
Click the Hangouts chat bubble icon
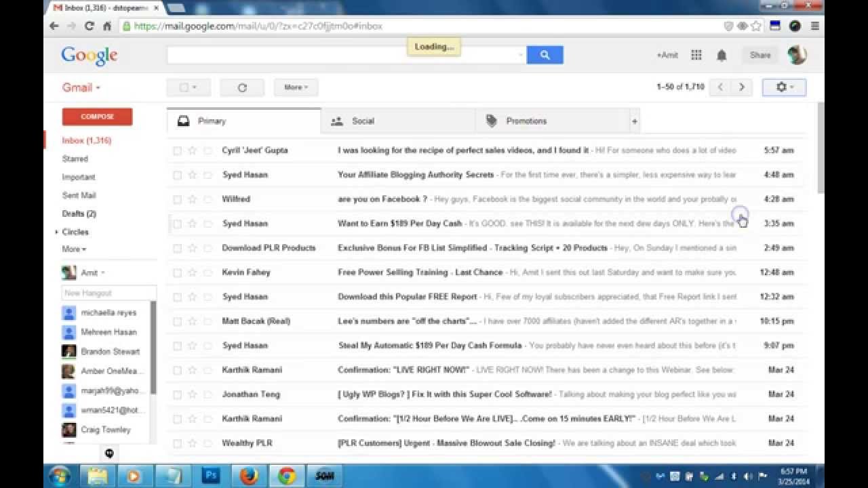(x=109, y=453)
